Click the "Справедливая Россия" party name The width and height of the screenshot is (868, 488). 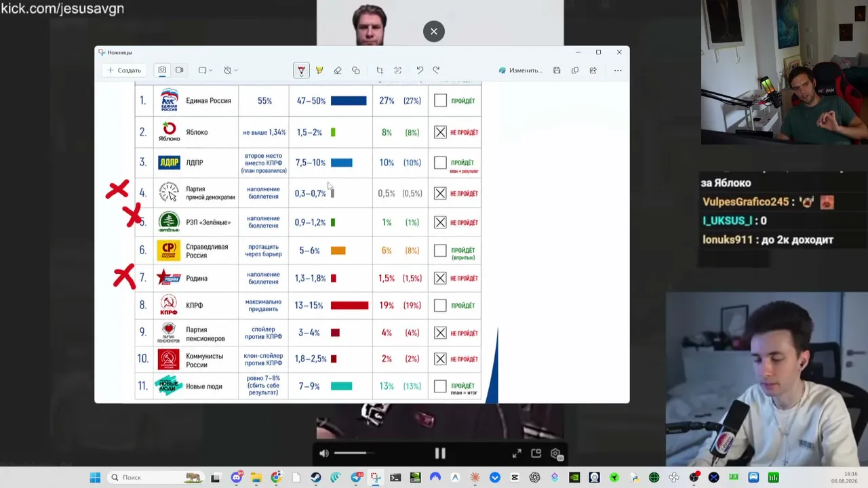[207, 251]
